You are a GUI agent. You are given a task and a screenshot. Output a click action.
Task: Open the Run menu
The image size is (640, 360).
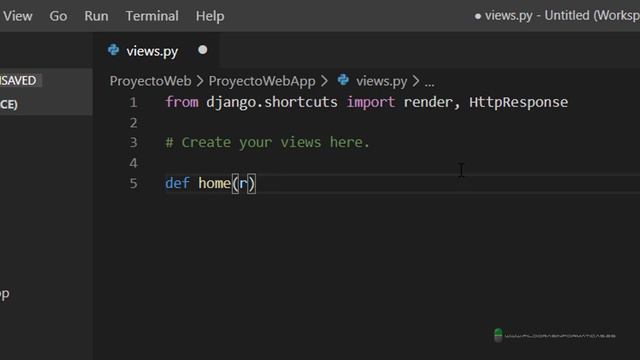pyautogui.click(x=96, y=16)
